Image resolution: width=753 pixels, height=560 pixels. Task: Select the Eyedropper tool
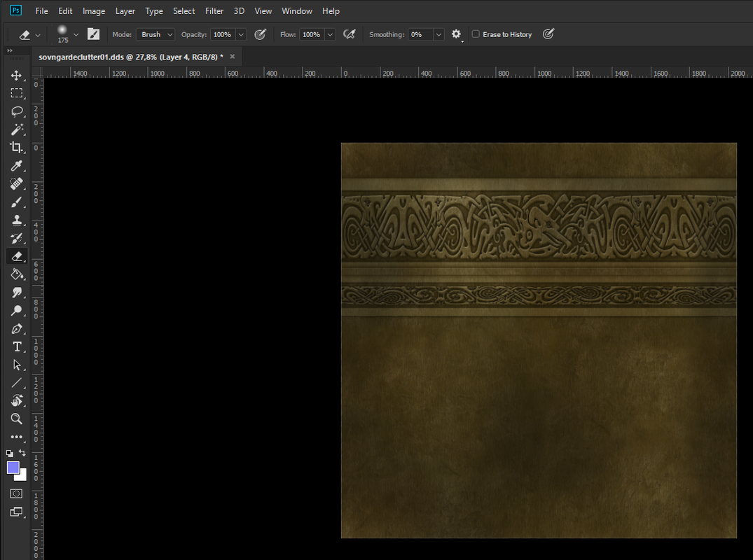coord(16,166)
